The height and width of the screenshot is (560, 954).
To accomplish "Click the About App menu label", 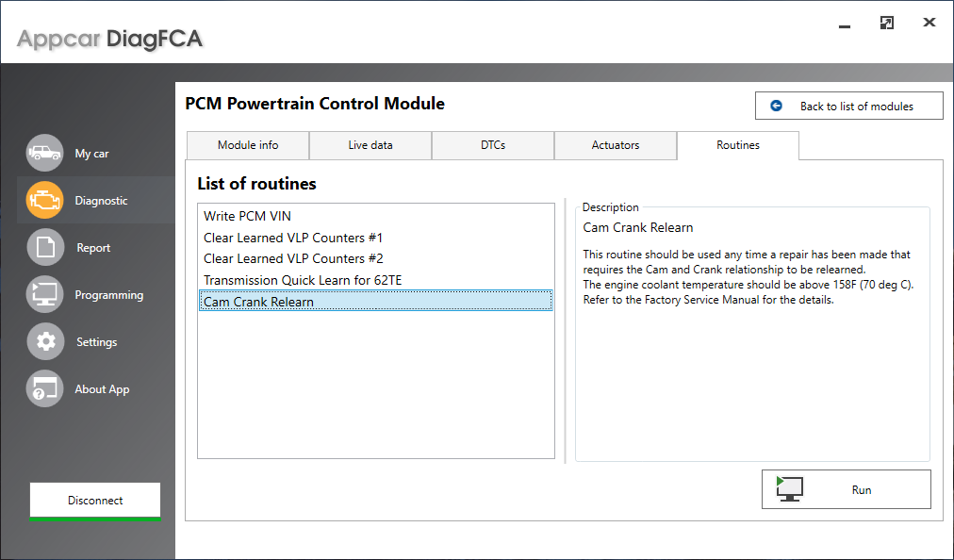I will (x=102, y=389).
